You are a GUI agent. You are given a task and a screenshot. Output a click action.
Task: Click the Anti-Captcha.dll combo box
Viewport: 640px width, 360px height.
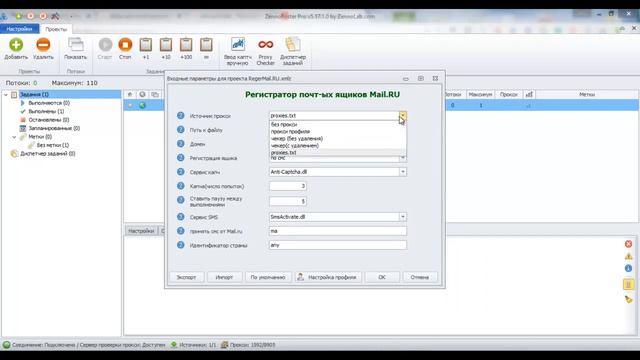(x=338, y=172)
